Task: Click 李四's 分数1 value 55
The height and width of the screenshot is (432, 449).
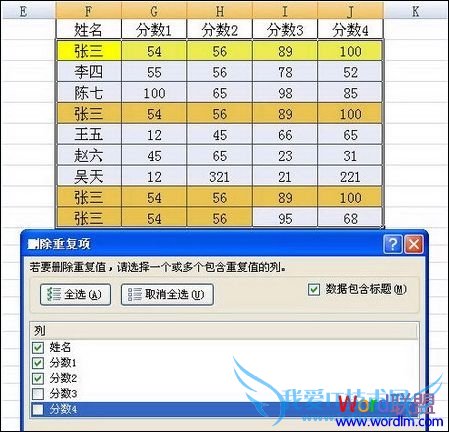Action: (x=154, y=72)
